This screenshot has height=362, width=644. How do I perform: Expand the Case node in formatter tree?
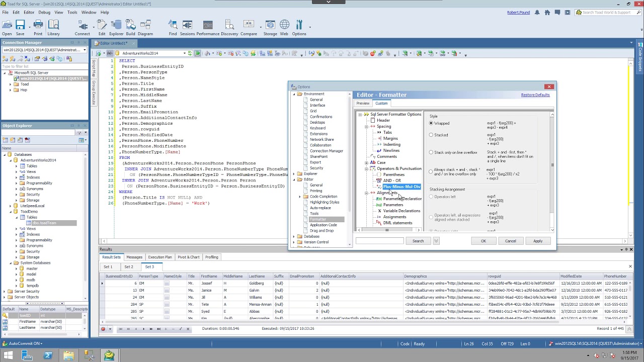tap(366, 162)
